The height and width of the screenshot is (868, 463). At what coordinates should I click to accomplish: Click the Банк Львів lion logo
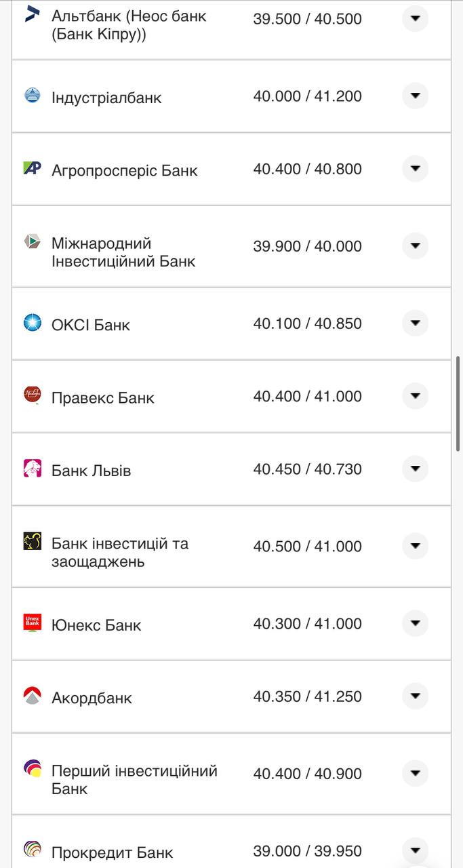click(33, 469)
